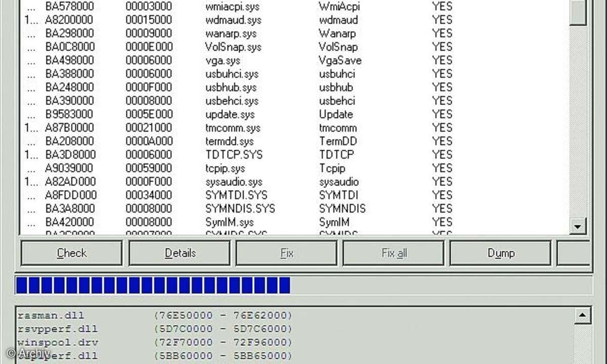Click YES in the tcpip.sys row

(x=442, y=168)
